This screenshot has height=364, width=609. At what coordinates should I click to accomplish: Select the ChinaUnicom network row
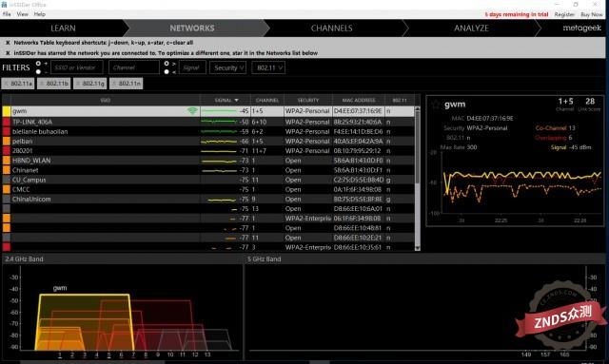(208, 199)
